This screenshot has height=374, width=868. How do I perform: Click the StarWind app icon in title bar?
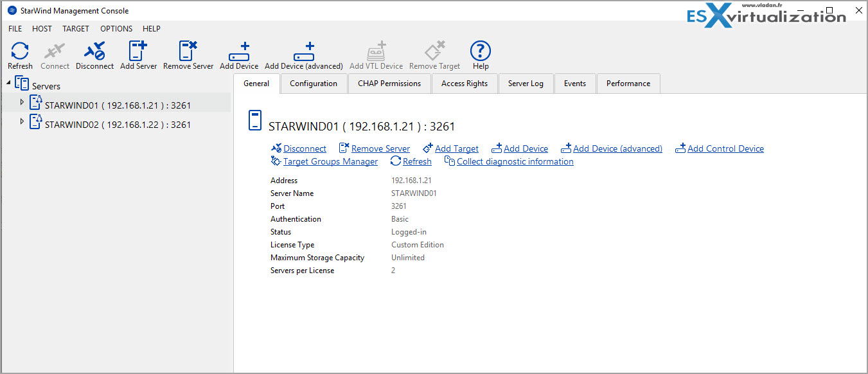pyautogui.click(x=12, y=10)
